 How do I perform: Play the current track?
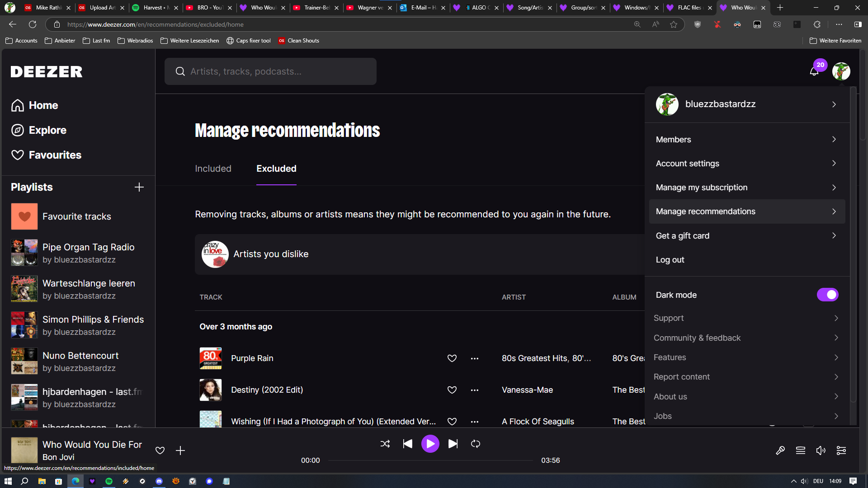point(430,444)
